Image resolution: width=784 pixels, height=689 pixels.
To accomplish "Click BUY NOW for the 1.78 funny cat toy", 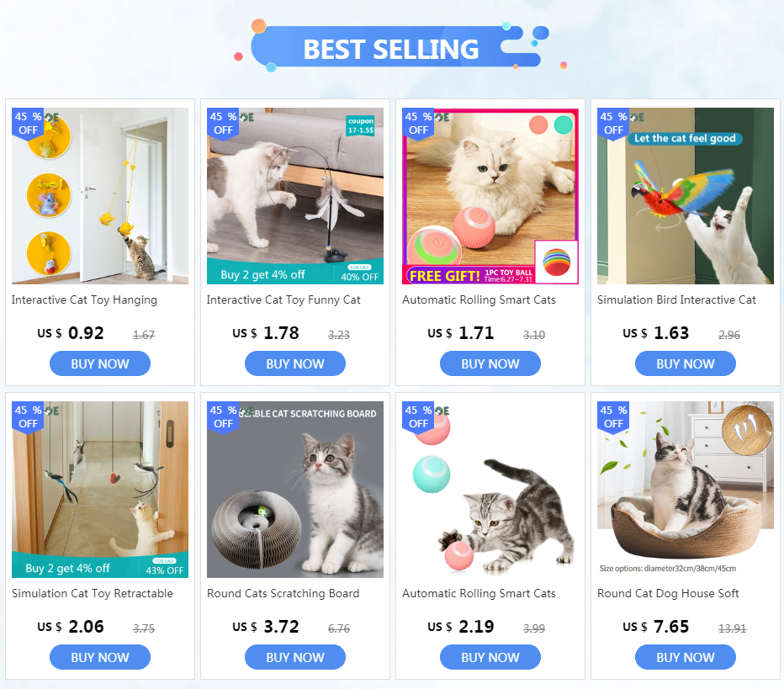I will [x=295, y=363].
